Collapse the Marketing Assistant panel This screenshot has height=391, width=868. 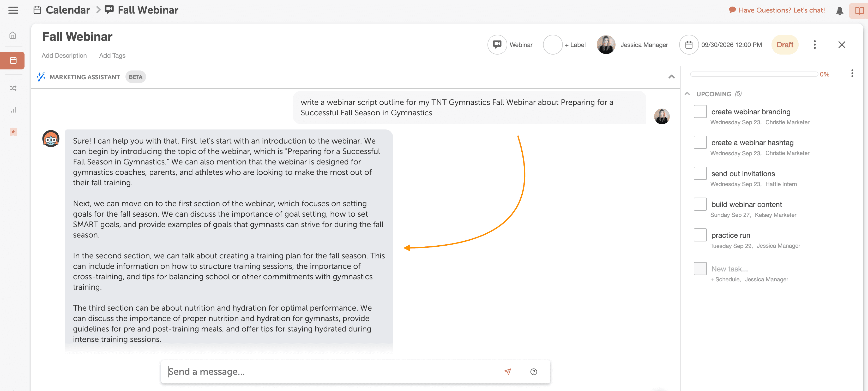671,77
